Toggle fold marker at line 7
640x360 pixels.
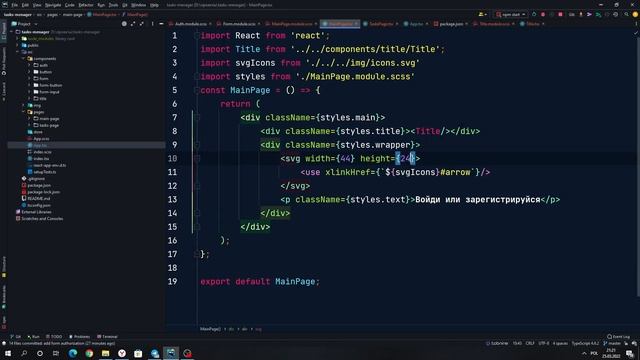coord(197,118)
